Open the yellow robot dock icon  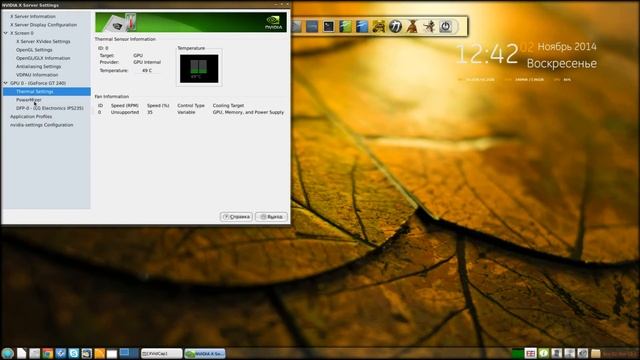pyautogui.click(x=379, y=27)
